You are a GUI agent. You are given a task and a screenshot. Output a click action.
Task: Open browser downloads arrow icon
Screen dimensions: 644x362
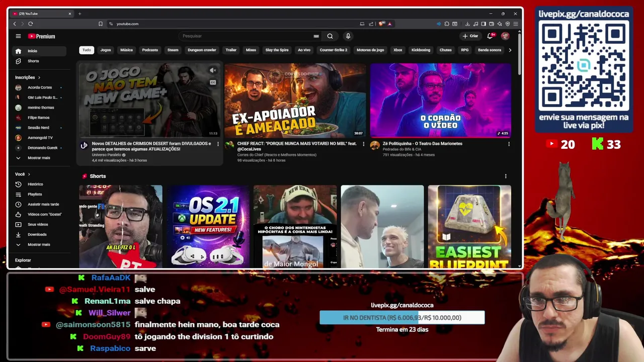[x=467, y=24]
